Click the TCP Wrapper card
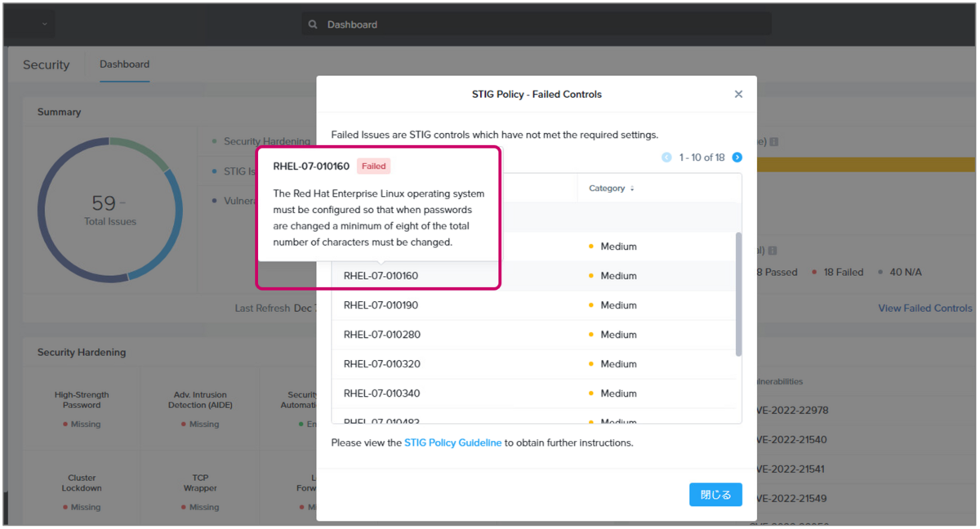Screen dimensions: 980x529 pyautogui.click(x=200, y=491)
